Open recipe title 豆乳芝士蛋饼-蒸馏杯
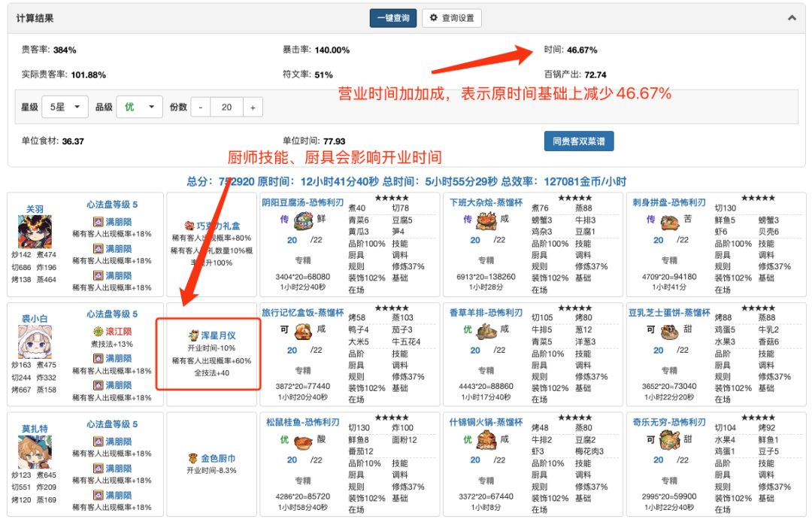Screen dimensions: 812x522 [x=669, y=313]
